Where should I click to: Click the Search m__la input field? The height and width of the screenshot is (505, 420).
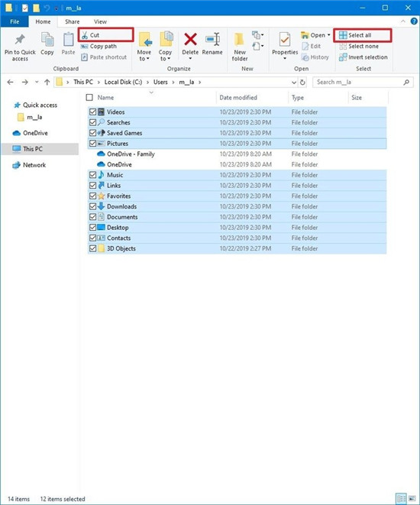[358, 82]
